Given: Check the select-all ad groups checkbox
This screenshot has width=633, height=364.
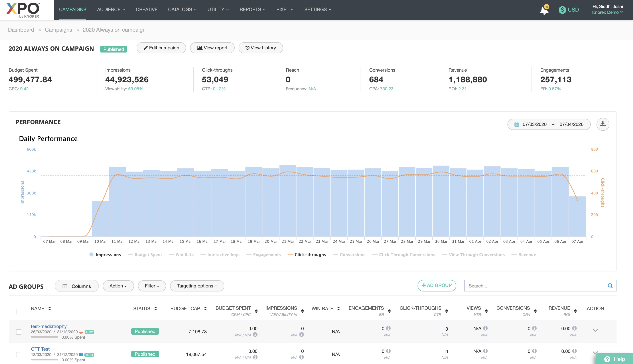Looking at the screenshot, I should tap(19, 311).
